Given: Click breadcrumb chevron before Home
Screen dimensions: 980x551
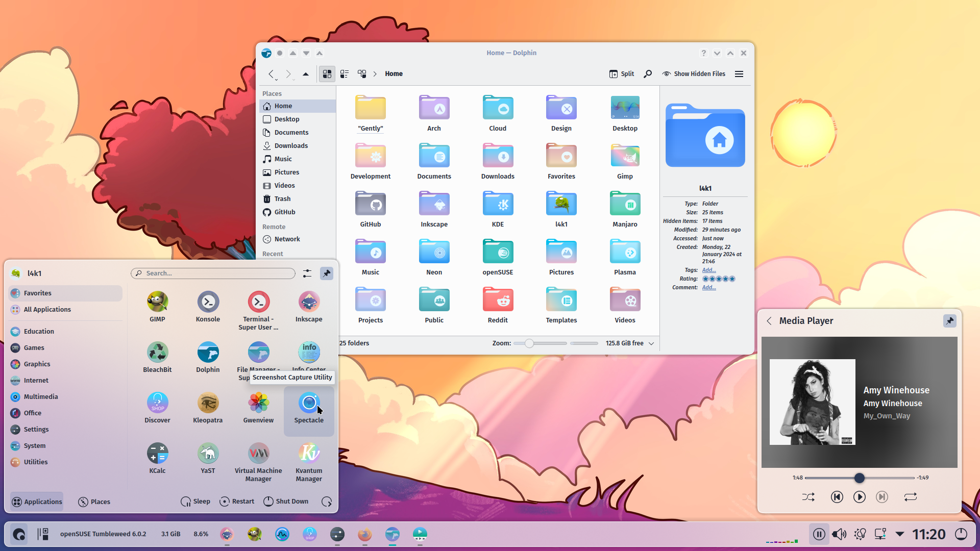Looking at the screenshot, I should pos(375,74).
